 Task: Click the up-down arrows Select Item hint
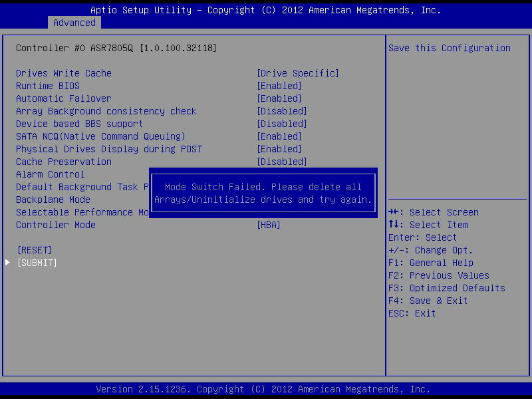click(428, 225)
